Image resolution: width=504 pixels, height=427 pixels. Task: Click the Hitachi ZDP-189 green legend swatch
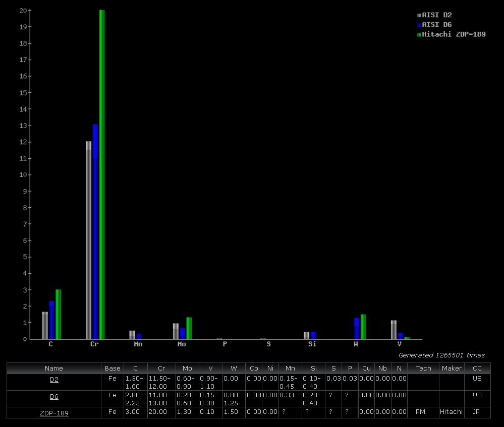(x=419, y=34)
